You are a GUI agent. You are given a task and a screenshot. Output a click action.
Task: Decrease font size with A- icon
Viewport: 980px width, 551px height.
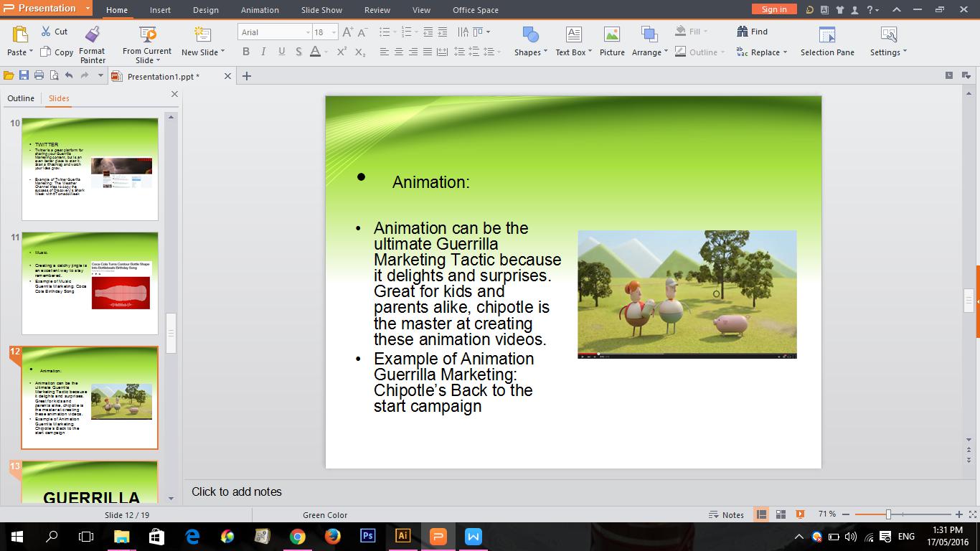363,32
